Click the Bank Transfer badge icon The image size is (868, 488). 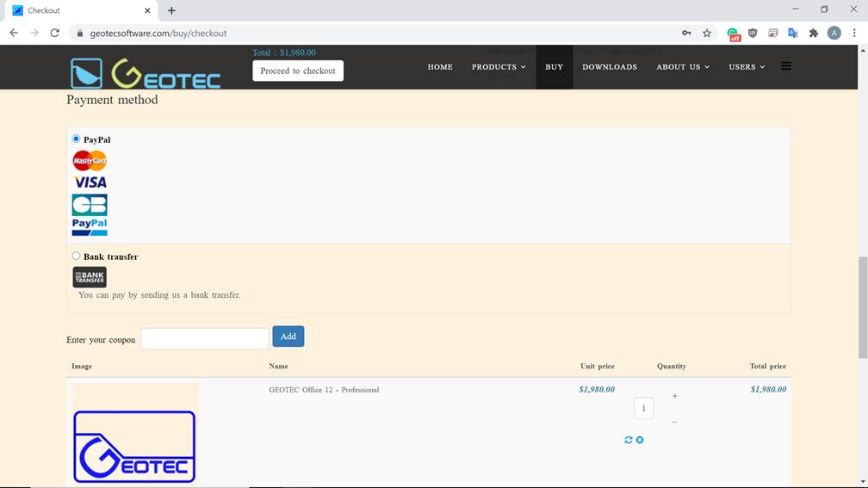coord(90,276)
